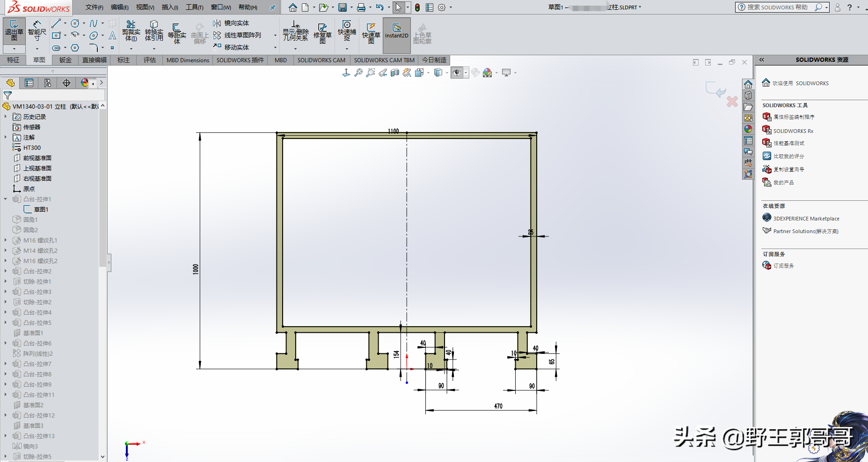868x462 pixels.
Task: Click Display/Delete Relations (显示/删除几何关系)
Action: tap(295, 31)
